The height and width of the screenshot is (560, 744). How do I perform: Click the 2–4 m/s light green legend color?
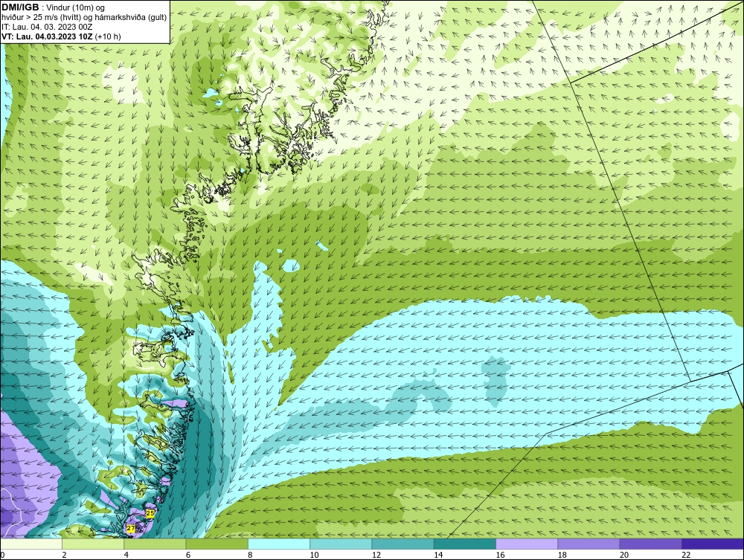93,544
